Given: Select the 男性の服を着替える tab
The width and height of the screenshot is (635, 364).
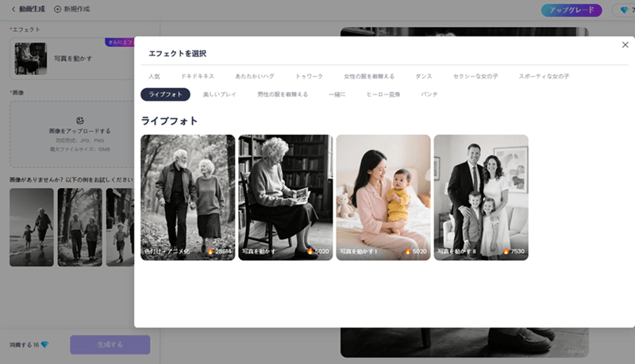Looking at the screenshot, I should point(283,94).
